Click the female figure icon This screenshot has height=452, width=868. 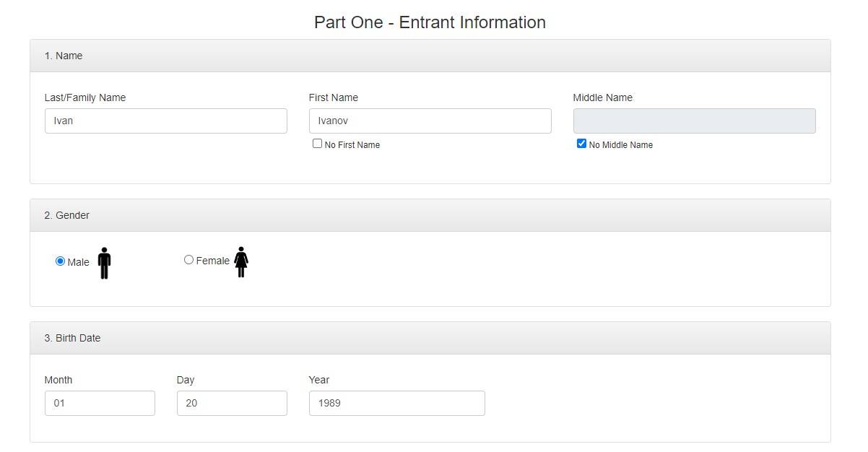click(x=241, y=261)
